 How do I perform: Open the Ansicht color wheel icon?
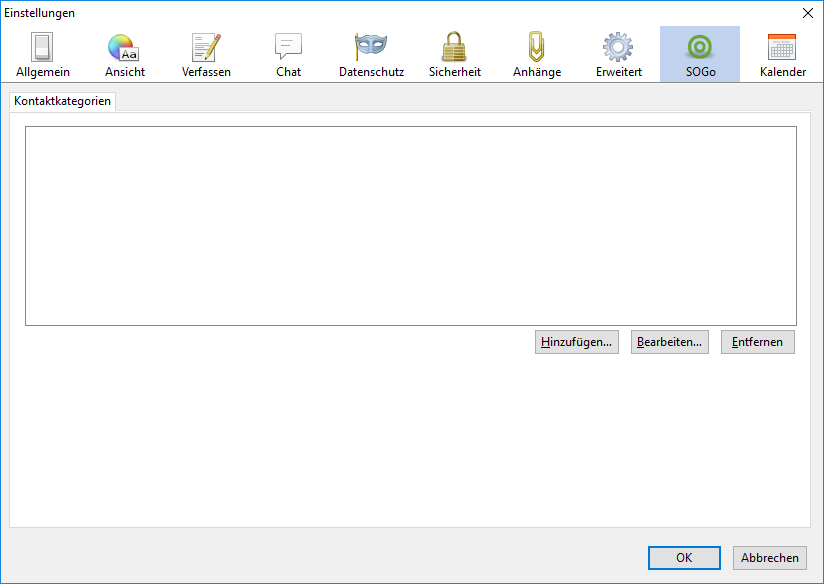[124, 47]
